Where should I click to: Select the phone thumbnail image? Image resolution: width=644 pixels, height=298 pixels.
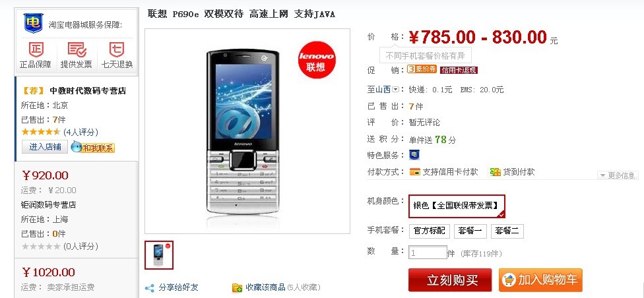(159, 255)
